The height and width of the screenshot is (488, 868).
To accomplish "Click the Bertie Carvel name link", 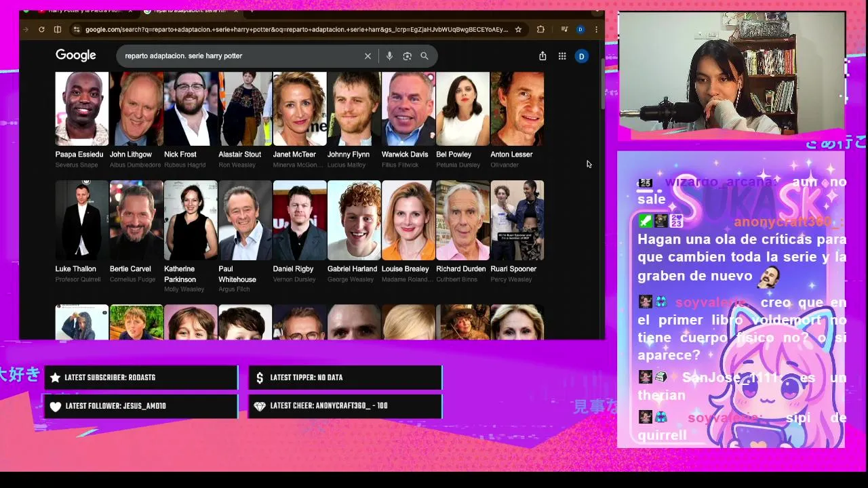I will 130,269.
